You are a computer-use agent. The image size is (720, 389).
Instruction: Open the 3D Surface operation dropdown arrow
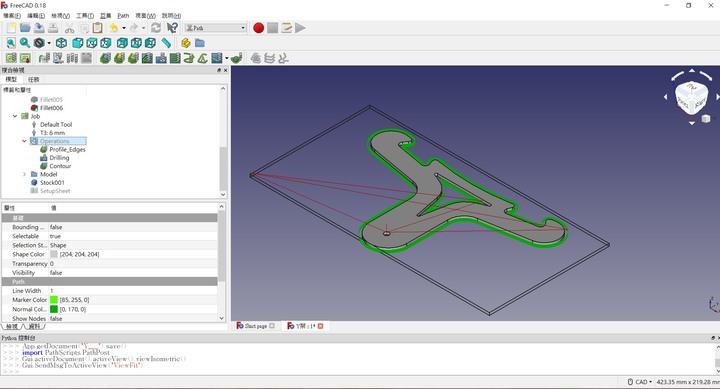coord(227,58)
